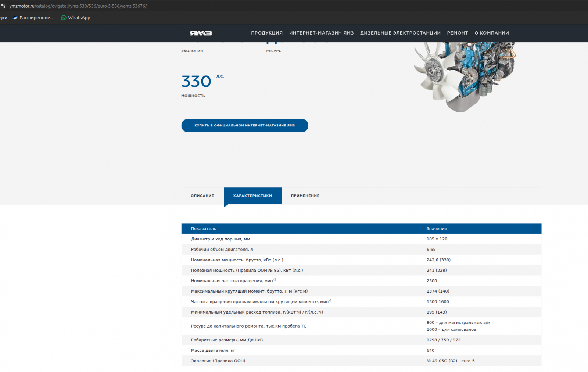Screen dimensions: 588x372
Task: Click the Показатель column header
Action: [x=204, y=229]
